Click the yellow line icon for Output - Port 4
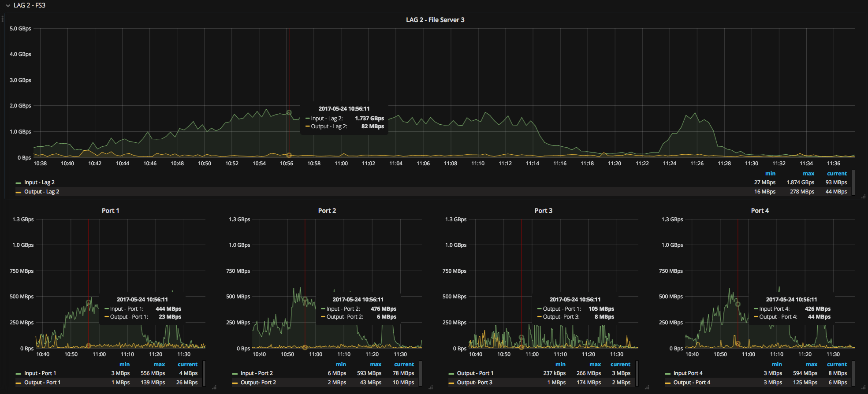The image size is (868, 394). (667, 383)
